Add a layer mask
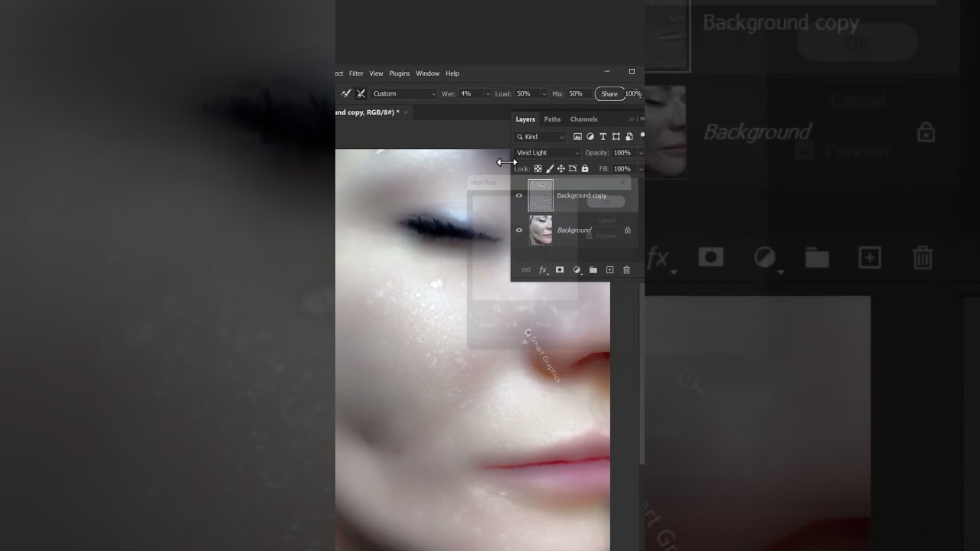This screenshot has width=980, height=551. coord(560,270)
